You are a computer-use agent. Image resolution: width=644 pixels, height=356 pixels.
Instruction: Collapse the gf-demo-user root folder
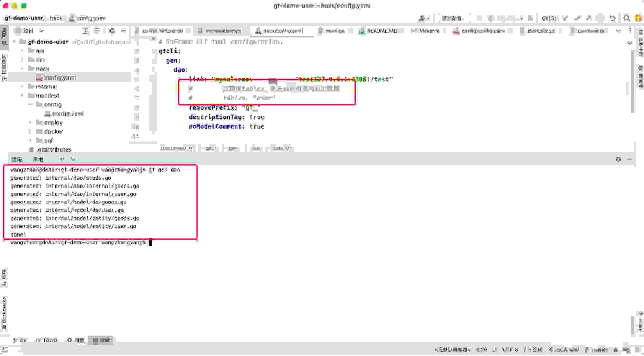(14, 41)
